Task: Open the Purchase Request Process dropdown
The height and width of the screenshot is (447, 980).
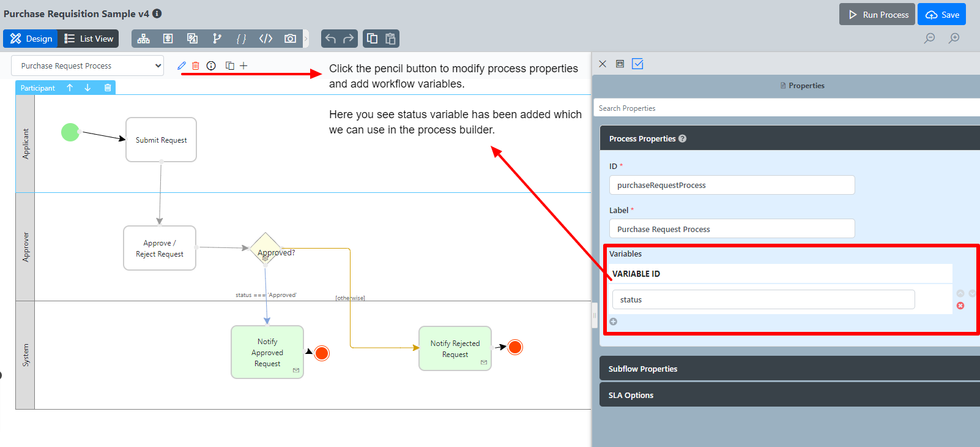Action: coord(87,66)
